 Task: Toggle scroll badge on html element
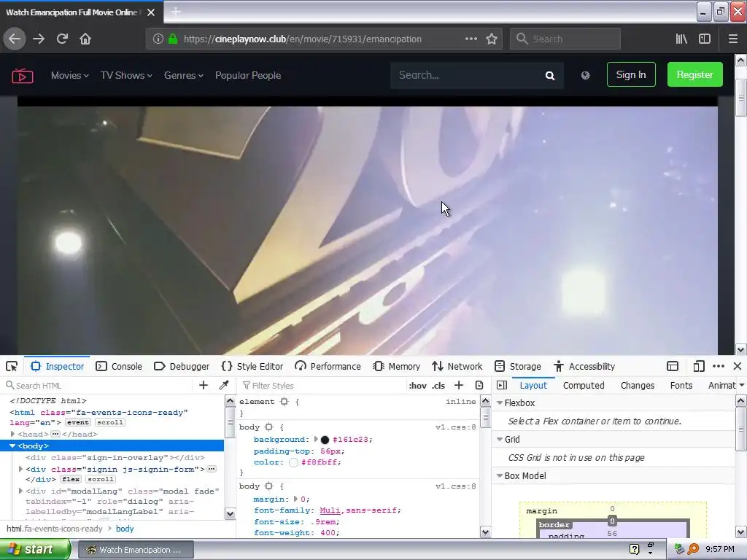110,422
